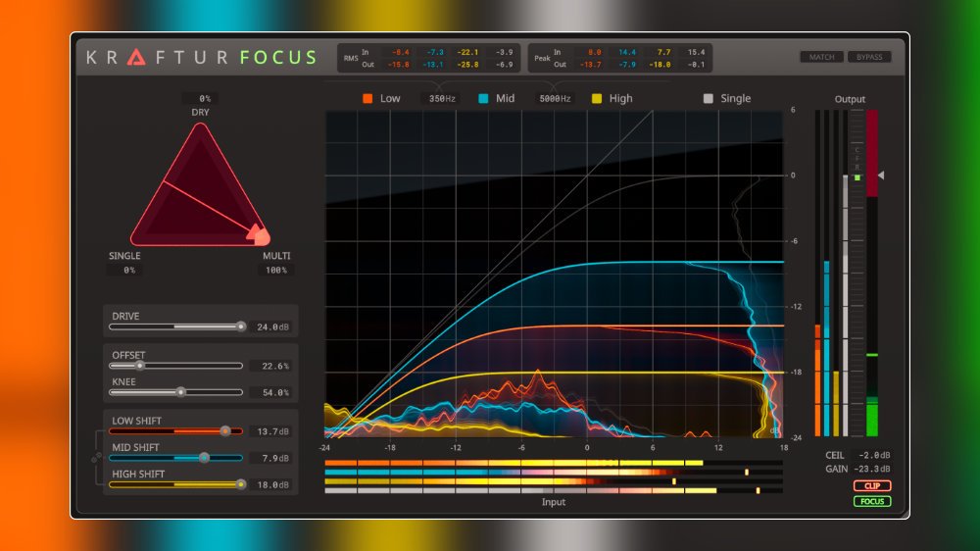The width and height of the screenshot is (980, 551).
Task: Click the MID SHIFT slider handle
Action: tap(204, 458)
